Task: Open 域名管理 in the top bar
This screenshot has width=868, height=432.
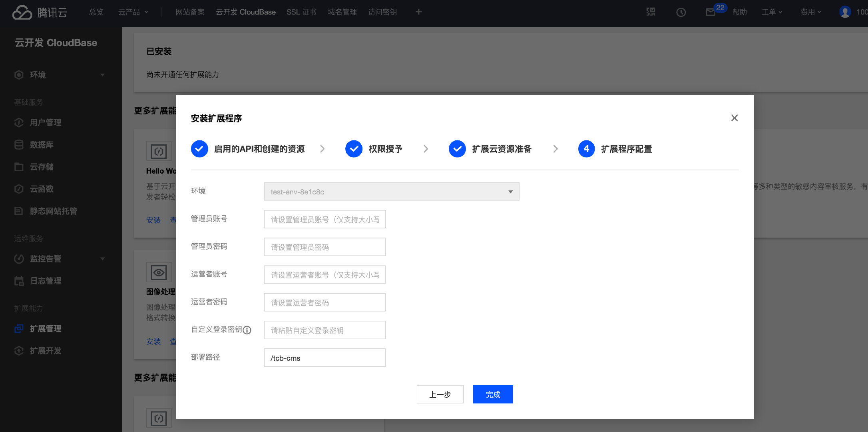Action: point(342,12)
